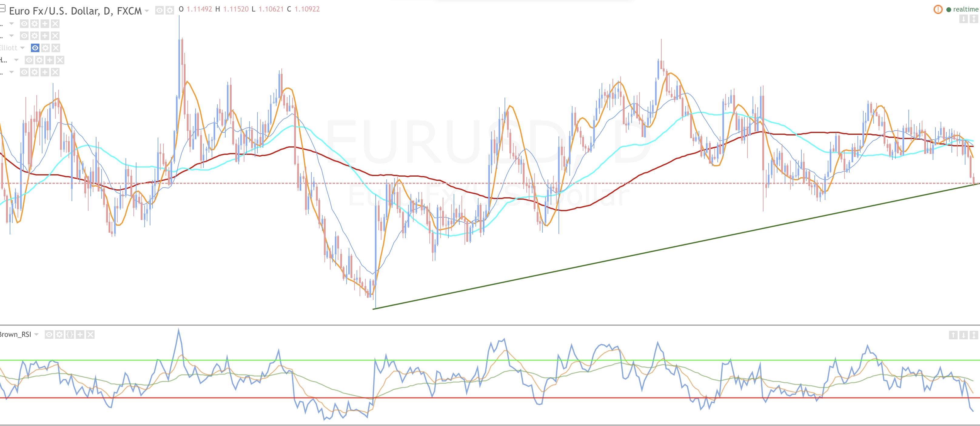The height and width of the screenshot is (426, 980).
Task: Hide the indicator just below the H... row
Action: click(24, 72)
